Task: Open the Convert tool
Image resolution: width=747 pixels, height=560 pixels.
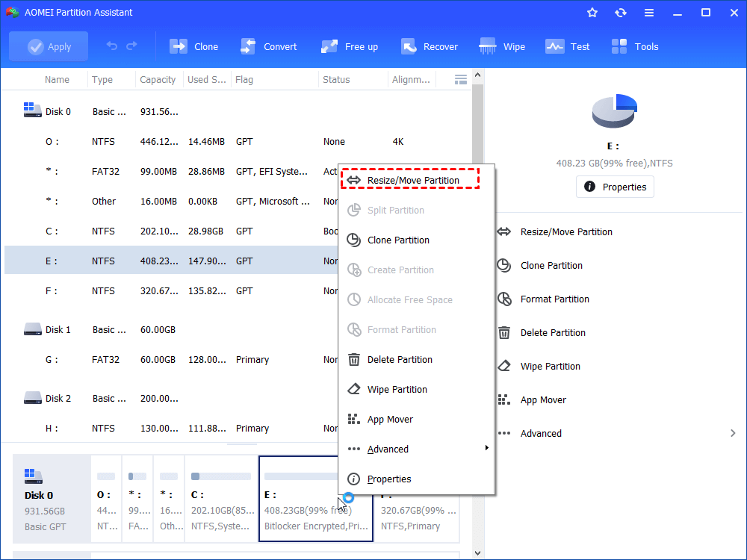Action: (x=248, y=46)
